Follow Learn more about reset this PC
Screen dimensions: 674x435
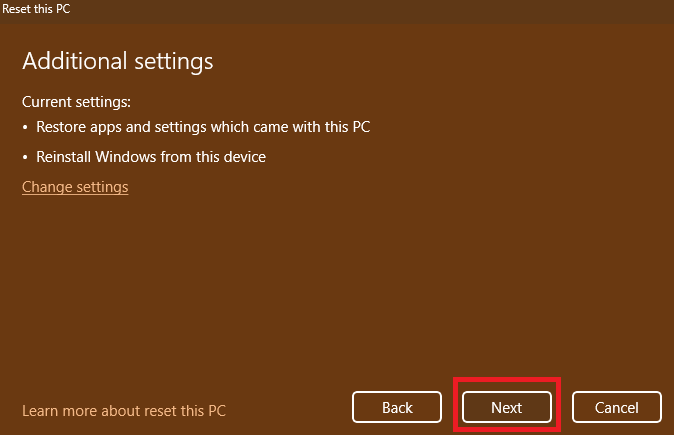[x=124, y=410]
